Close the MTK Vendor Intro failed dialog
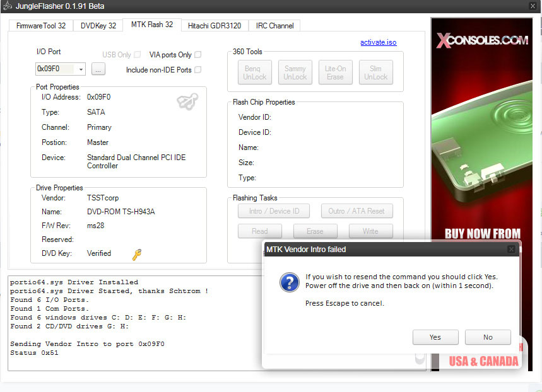 pos(511,249)
